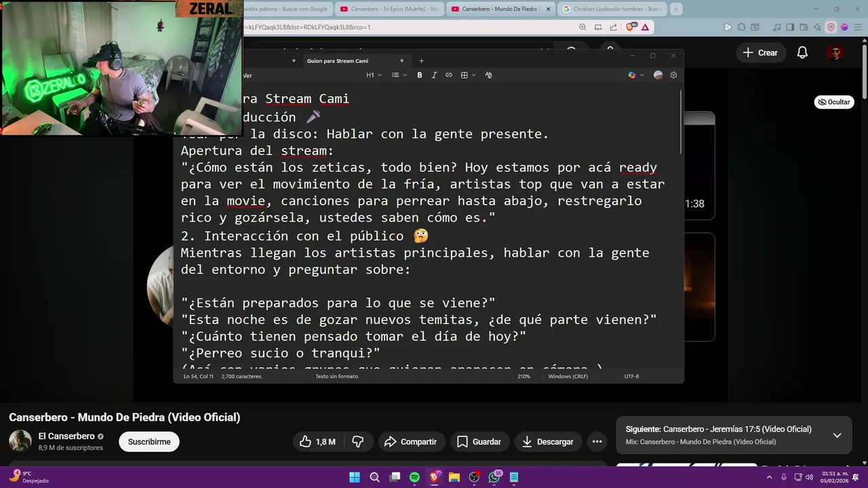
Task: Open a new browser tab
Action: [675, 9]
